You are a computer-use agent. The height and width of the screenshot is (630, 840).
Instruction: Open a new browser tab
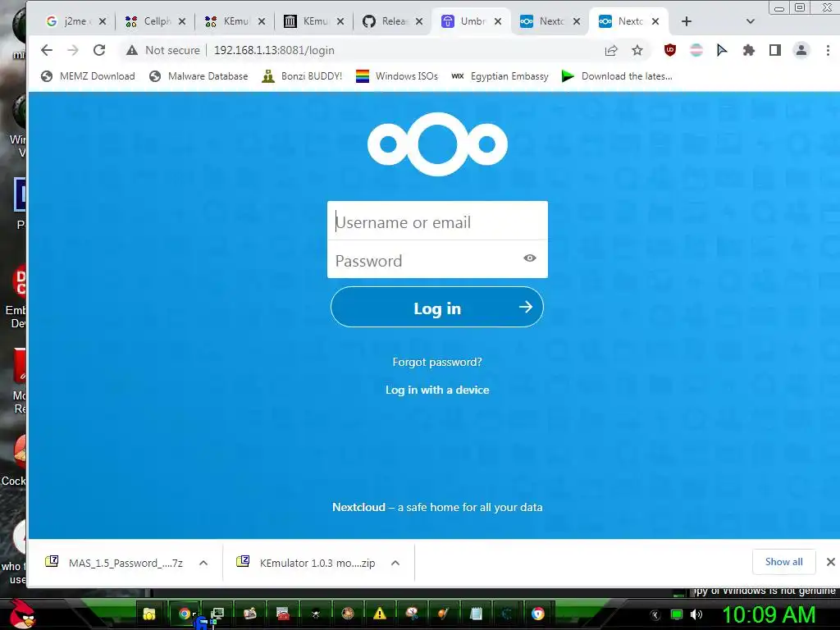687,21
